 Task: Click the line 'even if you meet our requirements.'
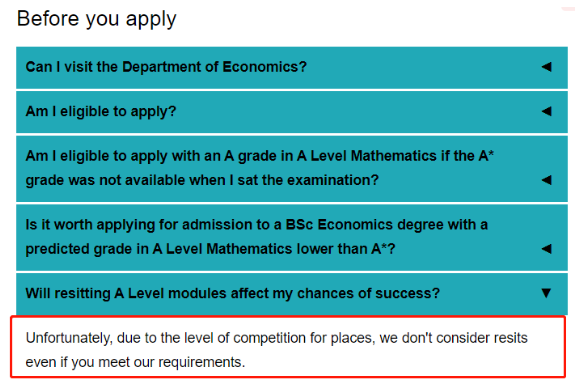135,362
